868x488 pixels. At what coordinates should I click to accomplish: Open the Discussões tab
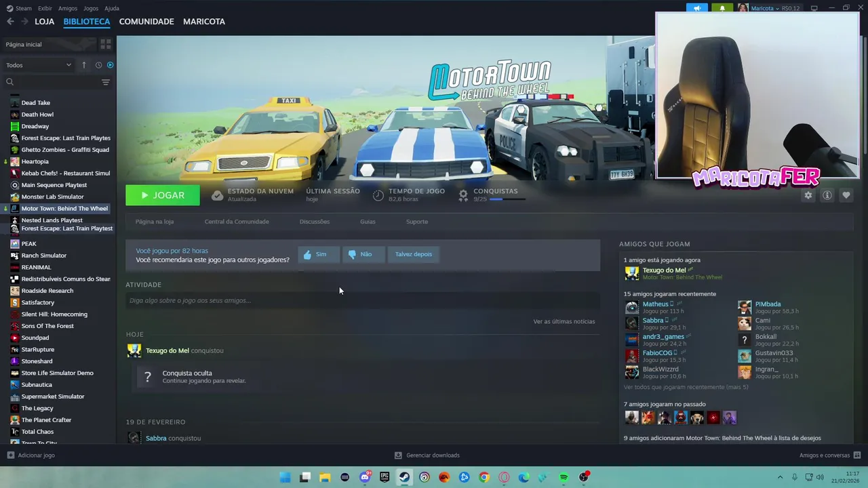pyautogui.click(x=315, y=222)
